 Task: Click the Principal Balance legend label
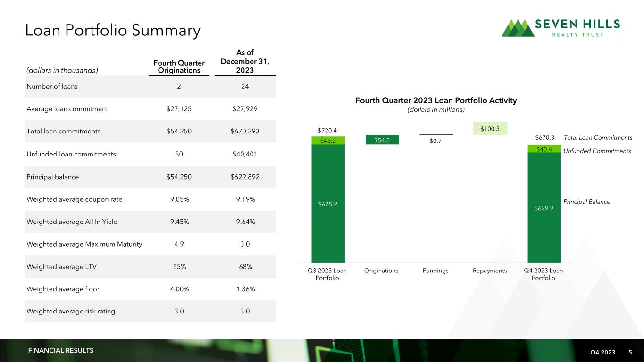coord(586,202)
